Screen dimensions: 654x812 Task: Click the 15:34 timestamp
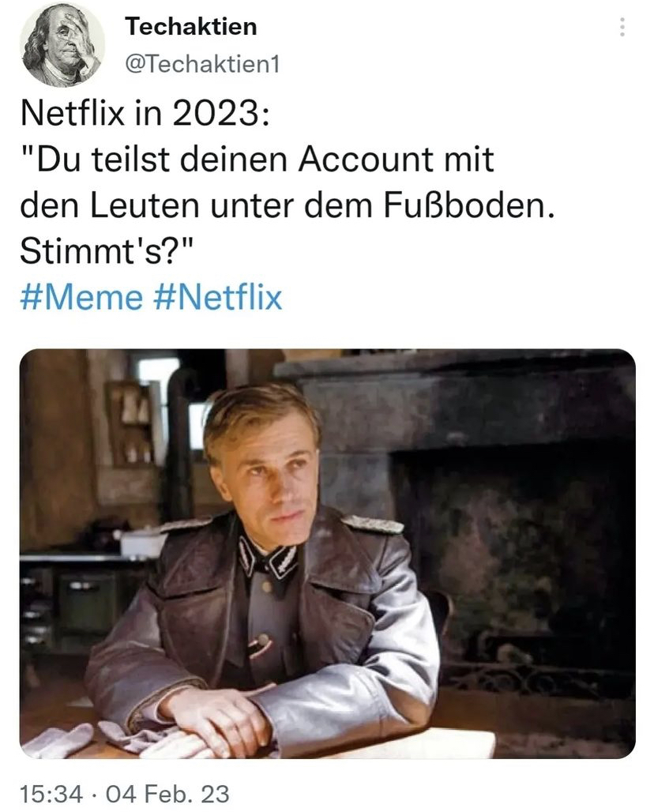point(51,794)
